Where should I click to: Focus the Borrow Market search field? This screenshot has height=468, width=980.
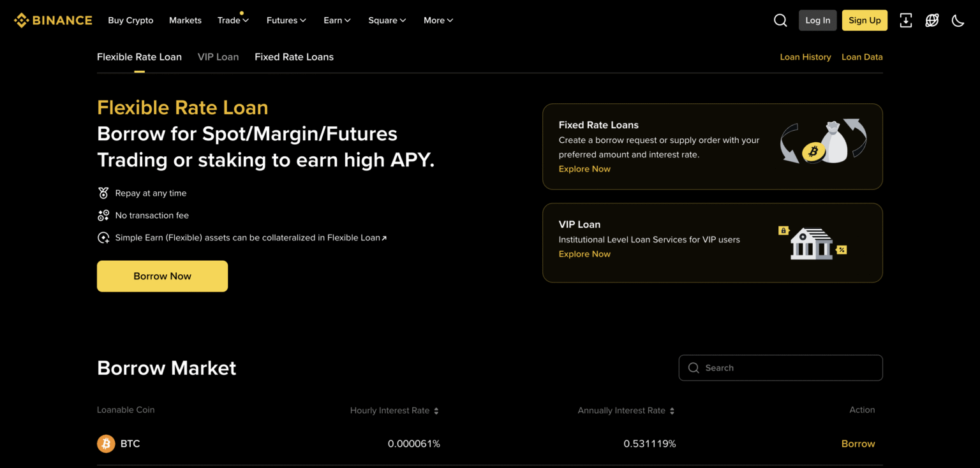pyautogui.click(x=780, y=368)
